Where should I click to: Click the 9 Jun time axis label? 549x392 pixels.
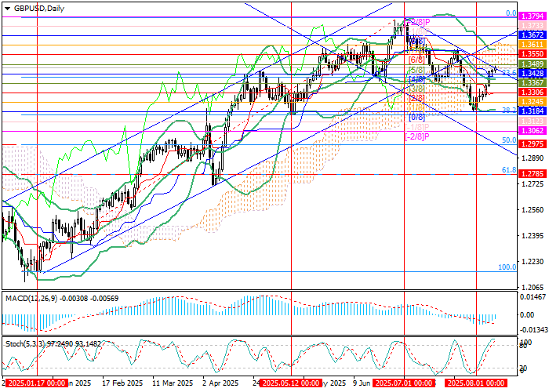(x=362, y=383)
